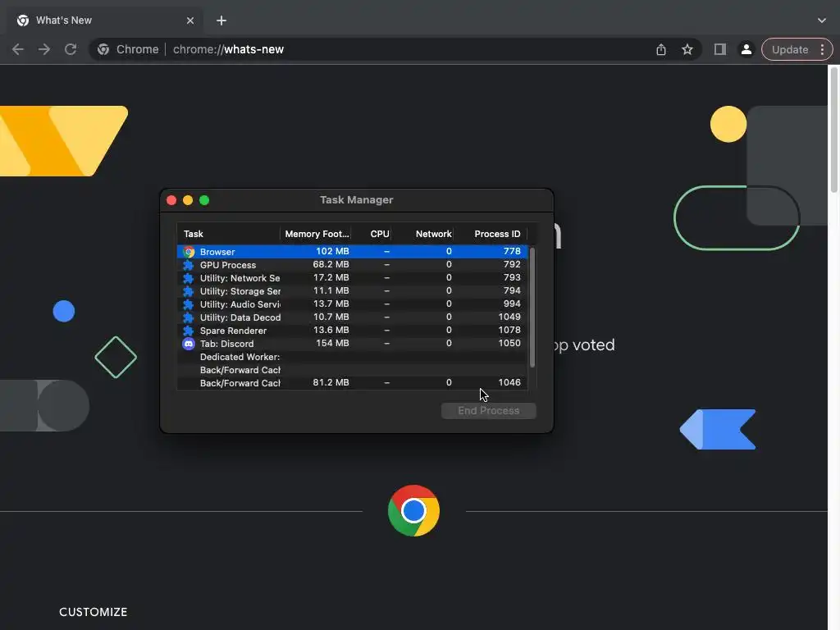Select the Utility: Data Decoder row
This screenshot has height=630, width=840.
(352, 317)
